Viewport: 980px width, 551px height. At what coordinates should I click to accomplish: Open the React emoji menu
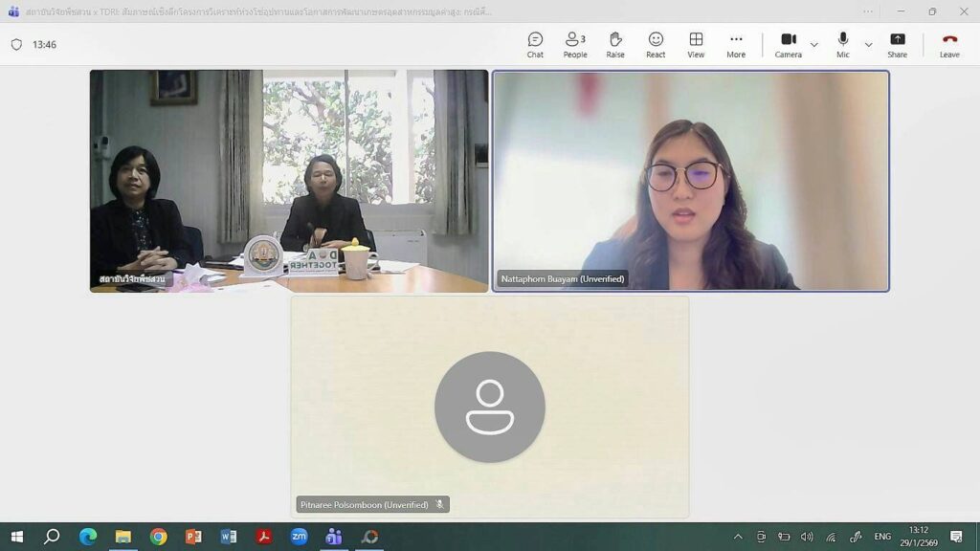tap(656, 44)
